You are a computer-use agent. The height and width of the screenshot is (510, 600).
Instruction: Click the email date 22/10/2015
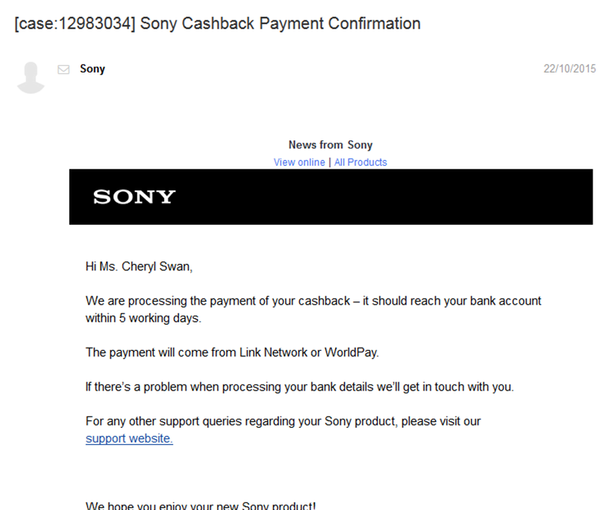click(569, 69)
